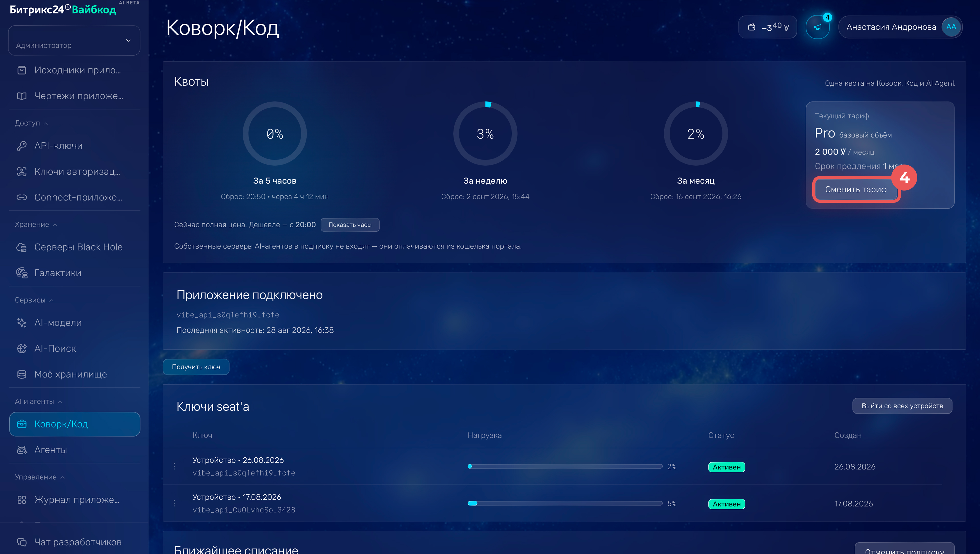980x554 pixels.
Task: Open row menu for device 26.08.2026
Action: tap(174, 467)
